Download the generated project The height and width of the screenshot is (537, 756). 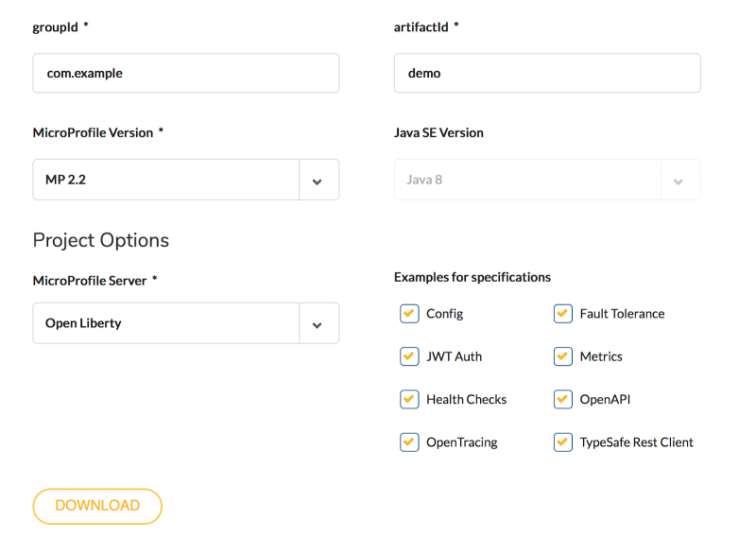click(x=97, y=506)
